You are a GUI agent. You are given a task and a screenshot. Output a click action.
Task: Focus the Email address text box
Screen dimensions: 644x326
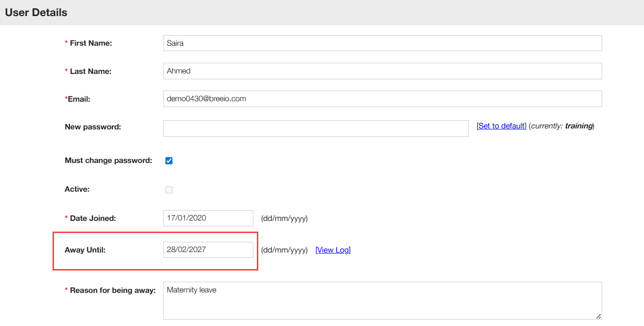coord(382,99)
